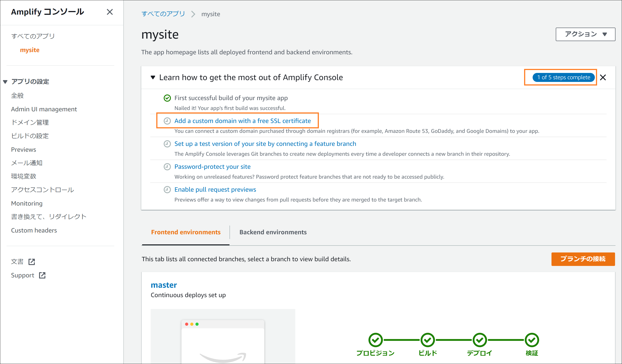Click the First successful build of your mysite app text

tap(231, 98)
